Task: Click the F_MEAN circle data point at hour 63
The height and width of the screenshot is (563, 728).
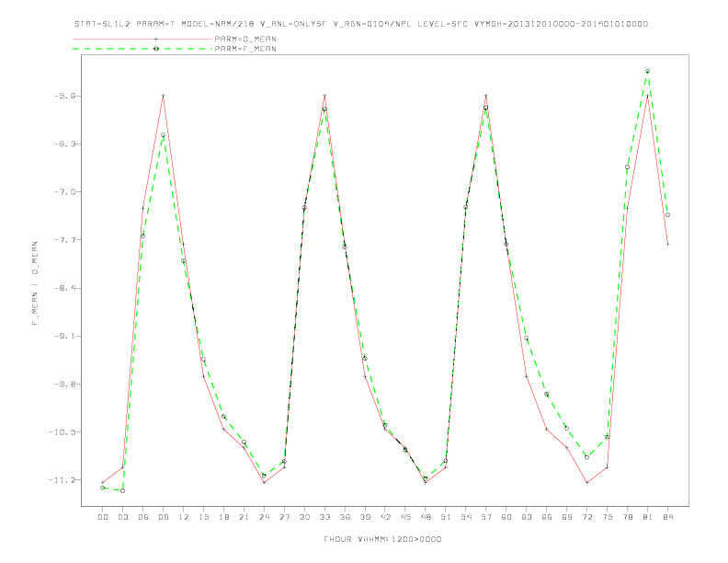Action: click(x=526, y=339)
